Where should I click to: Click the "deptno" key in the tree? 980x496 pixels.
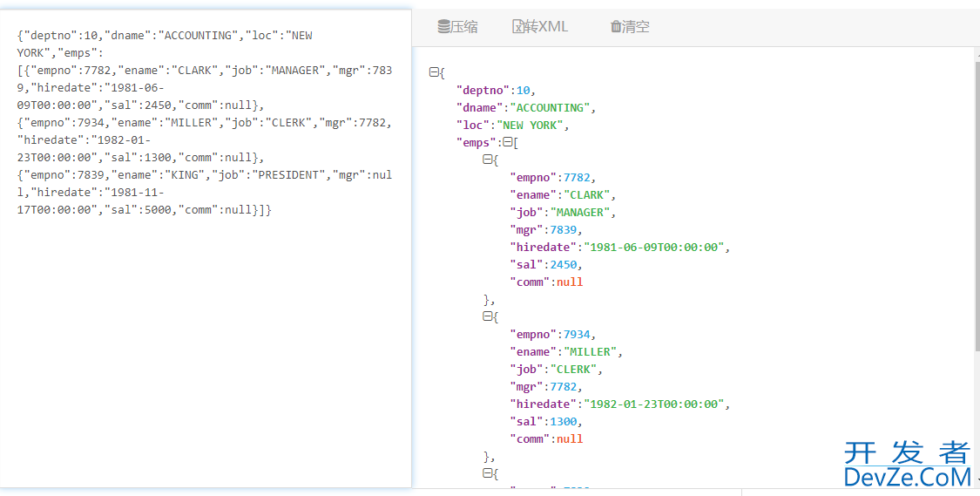point(483,90)
